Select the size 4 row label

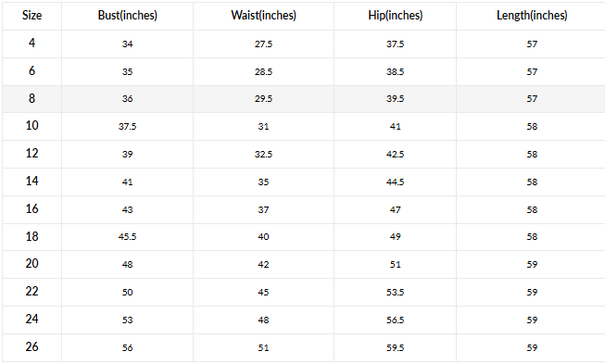pyautogui.click(x=32, y=43)
